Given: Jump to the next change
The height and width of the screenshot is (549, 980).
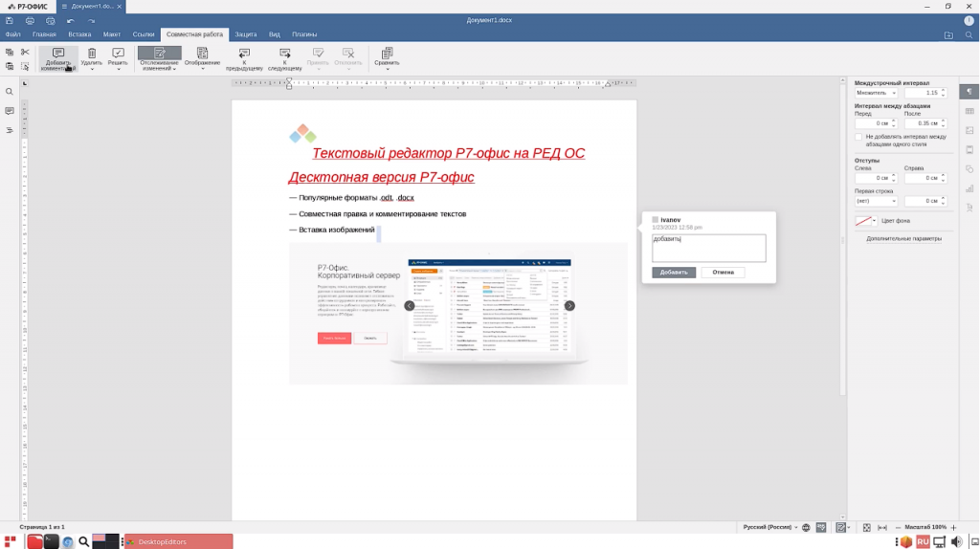Looking at the screenshot, I should click(285, 58).
